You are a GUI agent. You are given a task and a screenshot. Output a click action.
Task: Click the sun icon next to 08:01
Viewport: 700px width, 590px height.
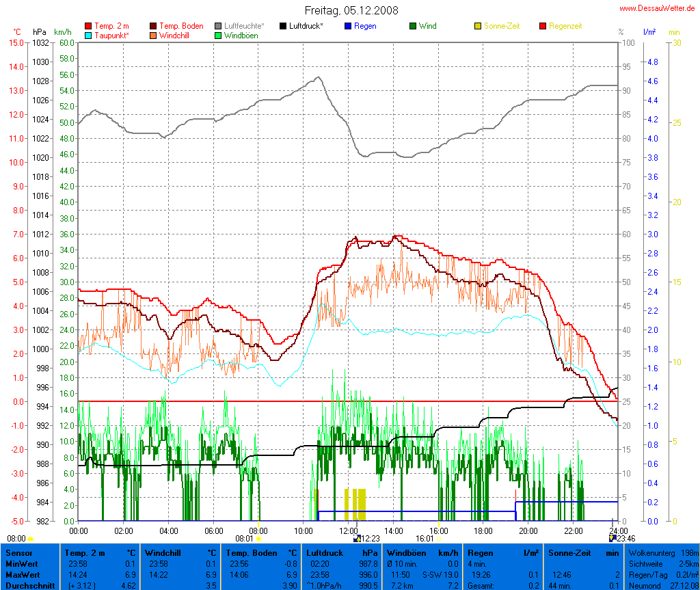(258, 539)
